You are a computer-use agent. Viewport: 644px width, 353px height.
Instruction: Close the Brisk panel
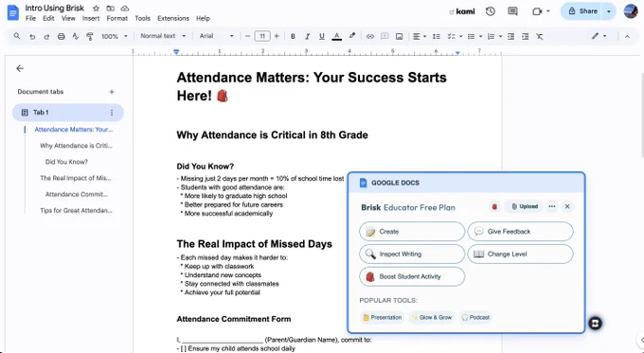coord(567,206)
